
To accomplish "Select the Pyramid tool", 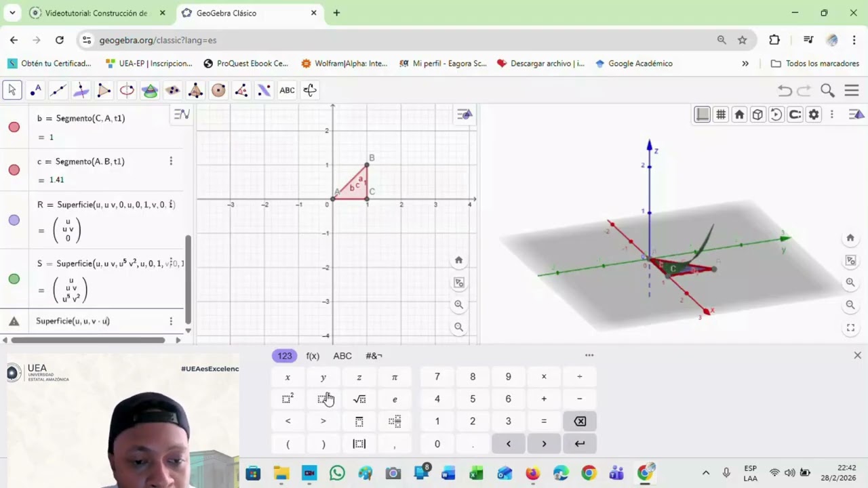I will 195,90.
